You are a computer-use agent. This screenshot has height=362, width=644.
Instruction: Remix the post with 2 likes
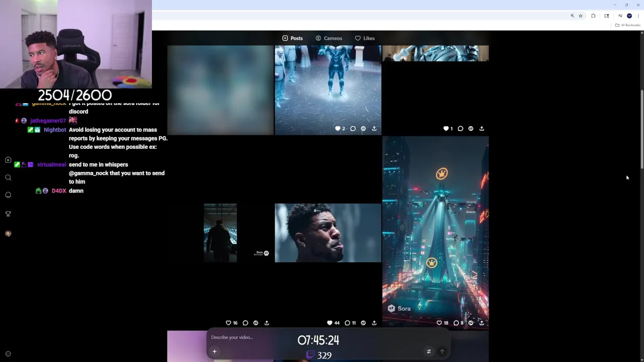click(x=363, y=129)
